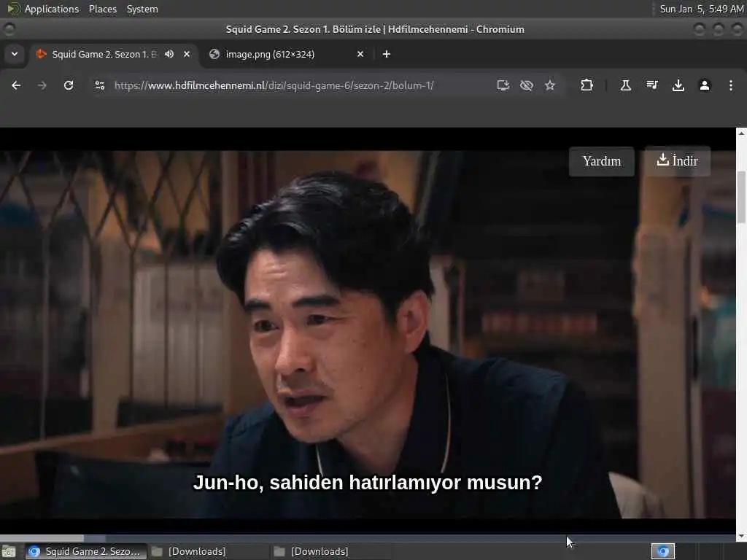Close the image.png tab
This screenshot has height=560, width=747.
pyautogui.click(x=360, y=54)
